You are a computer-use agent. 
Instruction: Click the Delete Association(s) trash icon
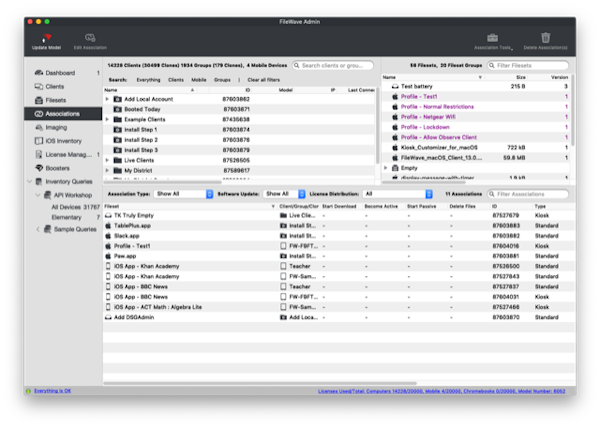point(545,38)
